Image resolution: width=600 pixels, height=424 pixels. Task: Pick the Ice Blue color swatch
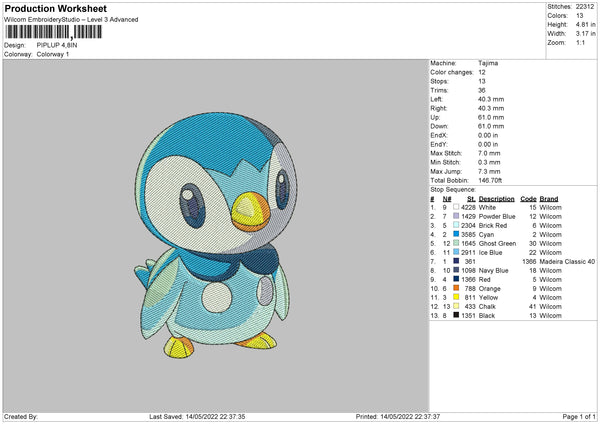point(456,252)
